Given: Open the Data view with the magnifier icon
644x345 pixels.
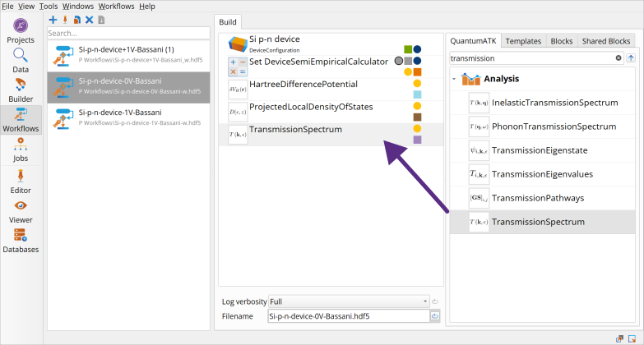Looking at the screenshot, I should tap(20, 59).
